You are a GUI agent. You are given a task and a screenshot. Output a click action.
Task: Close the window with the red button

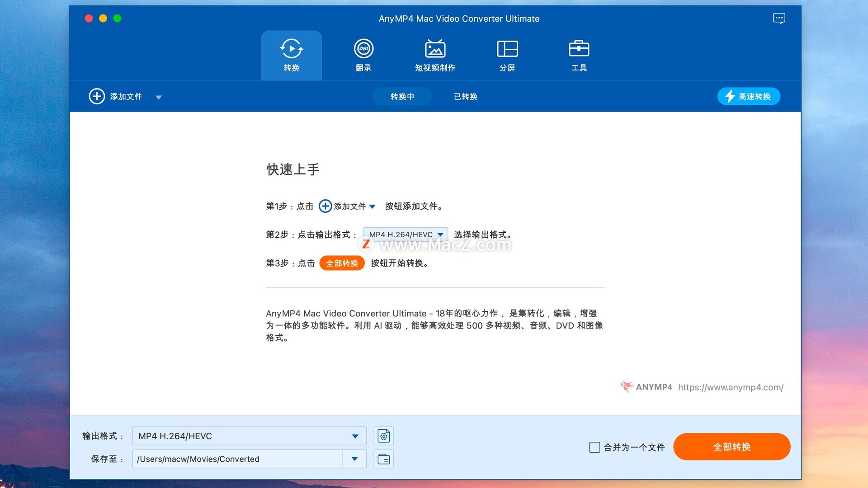[89, 19]
